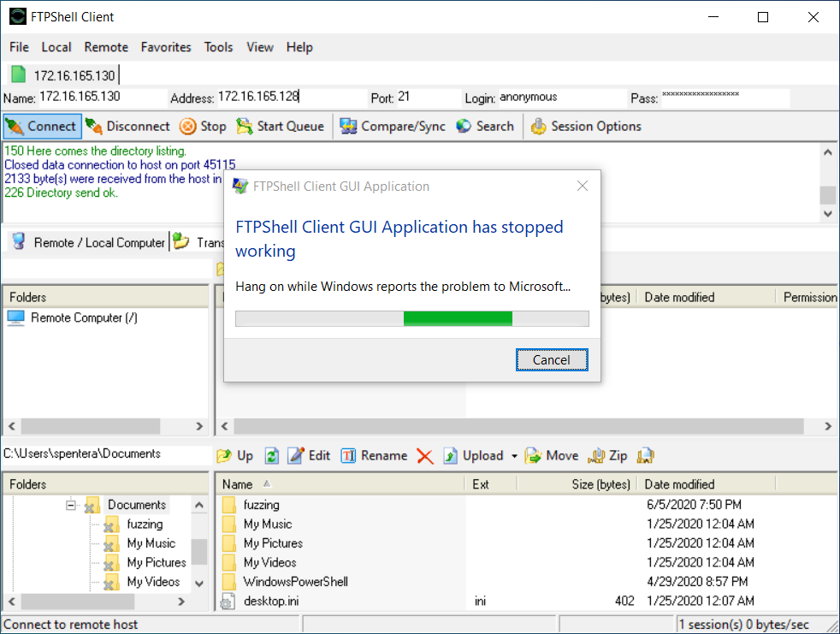The height and width of the screenshot is (634, 840).
Task: Select Documents in the local folder tree
Action: pyautogui.click(x=137, y=505)
